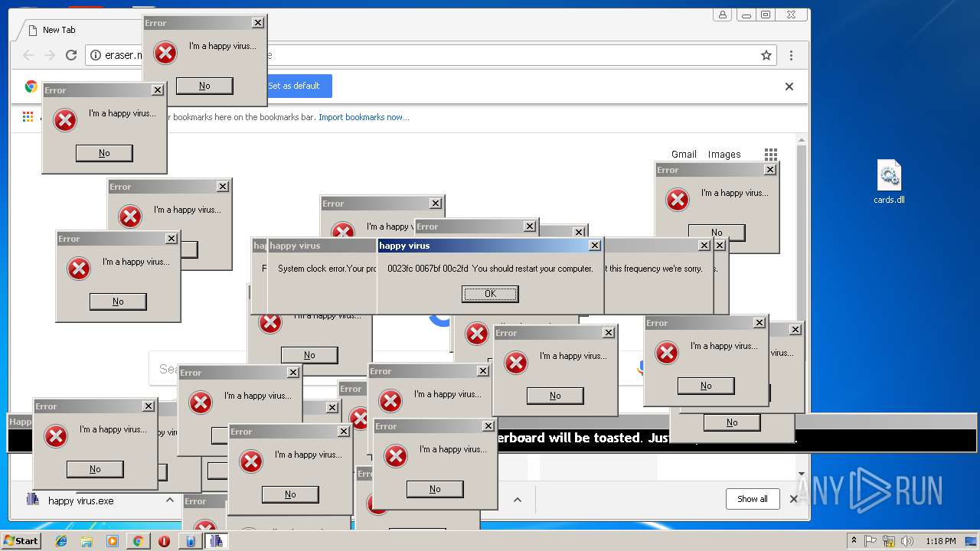This screenshot has height=551, width=980.
Task: Click 'System clock error' dialog message
Action: 327,269
